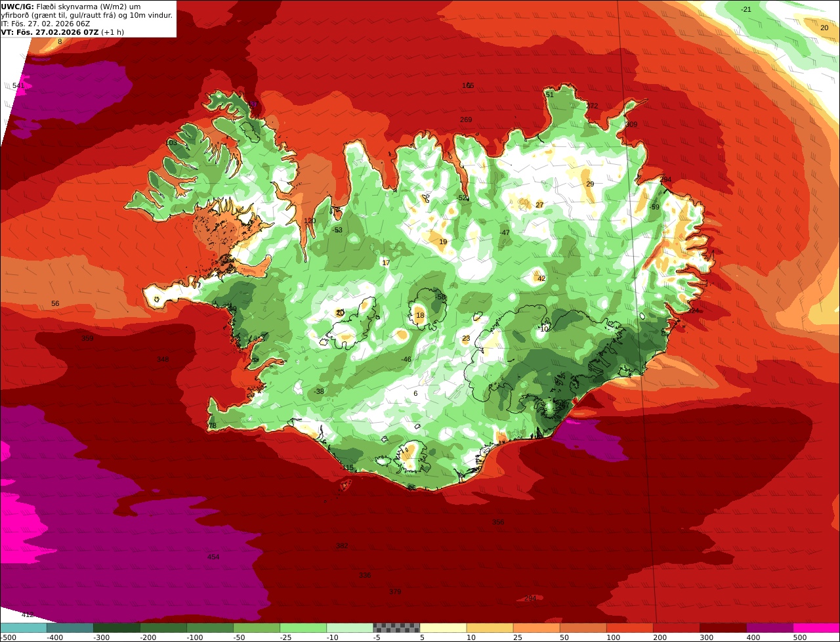The width and height of the screenshot is (840, 642).
Task: Click the map value "412"
Action: coord(27,614)
